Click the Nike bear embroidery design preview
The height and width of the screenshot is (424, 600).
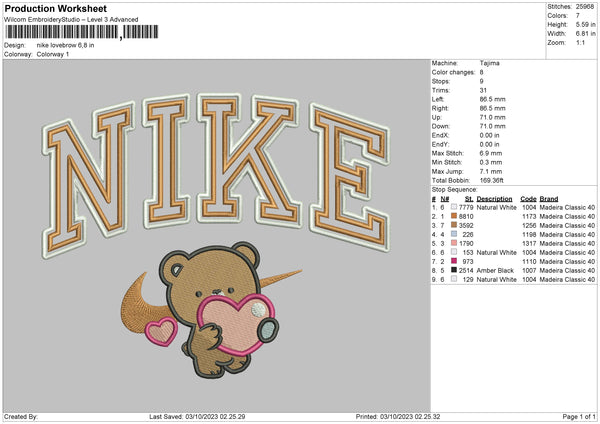(217, 236)
